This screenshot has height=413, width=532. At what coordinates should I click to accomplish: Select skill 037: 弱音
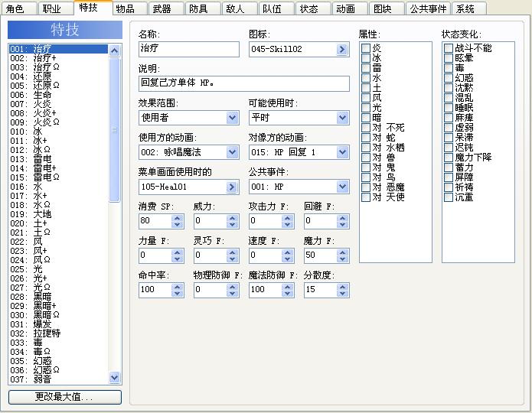[58, 379]
